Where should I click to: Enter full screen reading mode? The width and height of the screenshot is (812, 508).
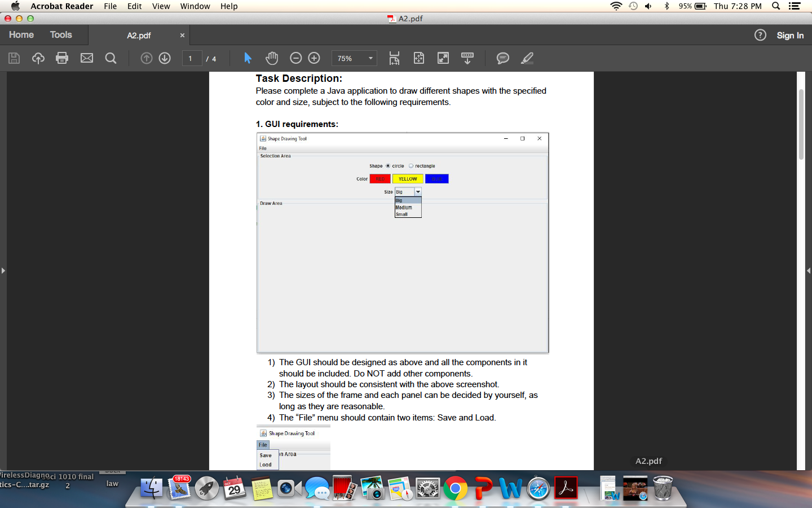[x=443, y=58]
